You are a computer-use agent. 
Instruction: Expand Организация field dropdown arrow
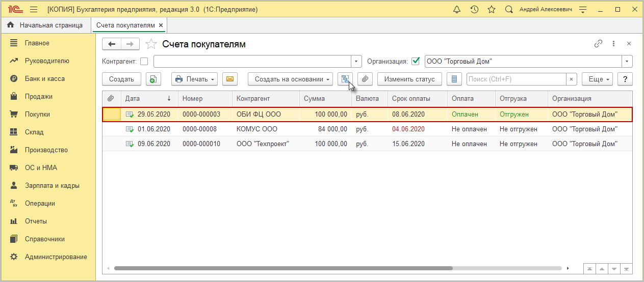627,62
